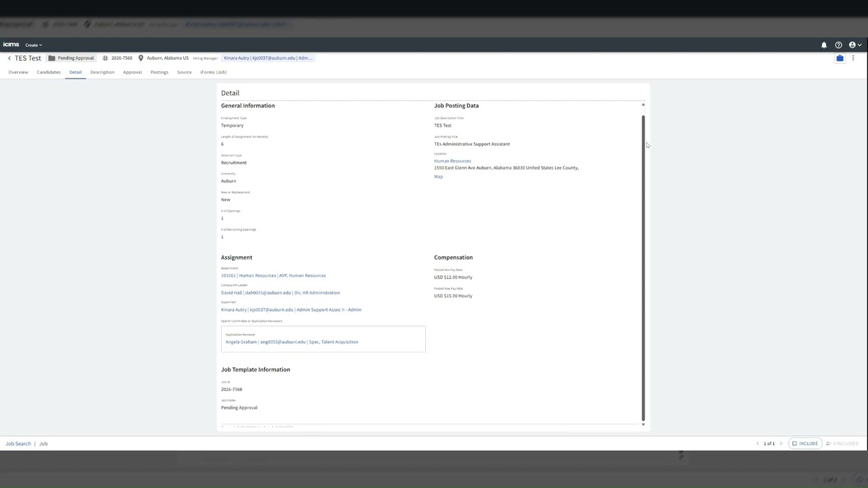
Task: Toggle the INCLUDE checkbox button
Action: tap(805, 444)
